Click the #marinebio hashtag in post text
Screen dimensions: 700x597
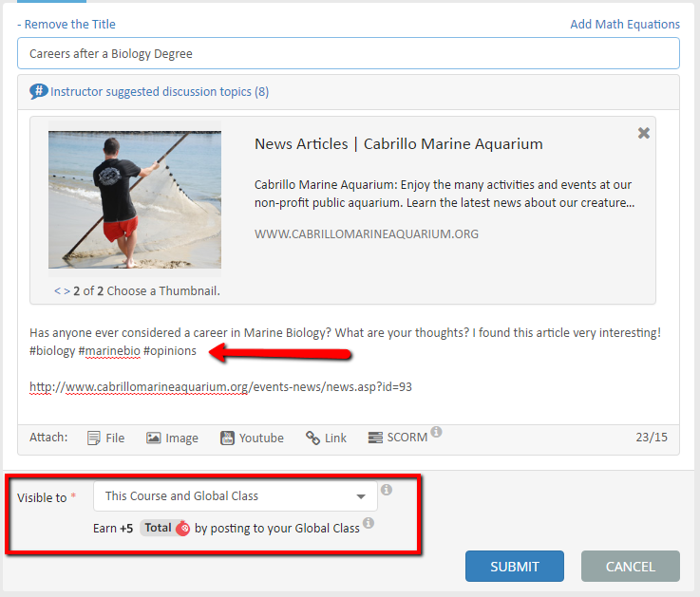coord(109,351)
